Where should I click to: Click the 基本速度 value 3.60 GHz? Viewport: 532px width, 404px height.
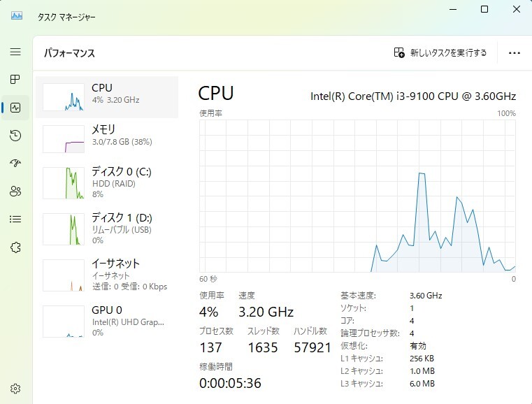click(x=426, y=296)
